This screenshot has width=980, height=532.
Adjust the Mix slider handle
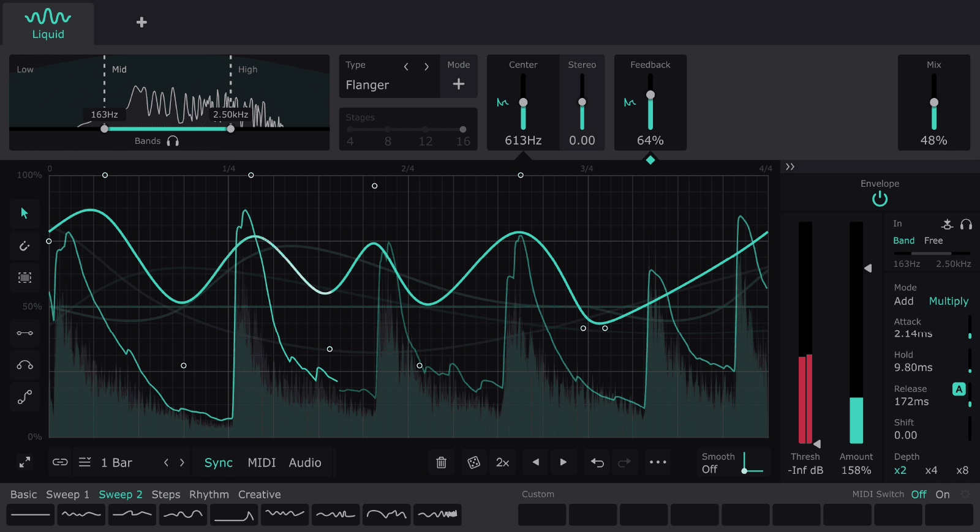click(x=934, y=102)
